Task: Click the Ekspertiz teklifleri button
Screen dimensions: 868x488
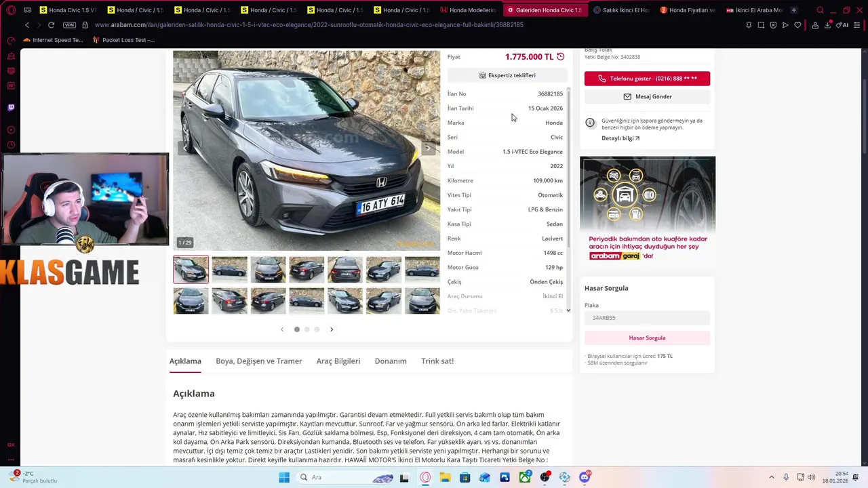Action: (507, 75)
